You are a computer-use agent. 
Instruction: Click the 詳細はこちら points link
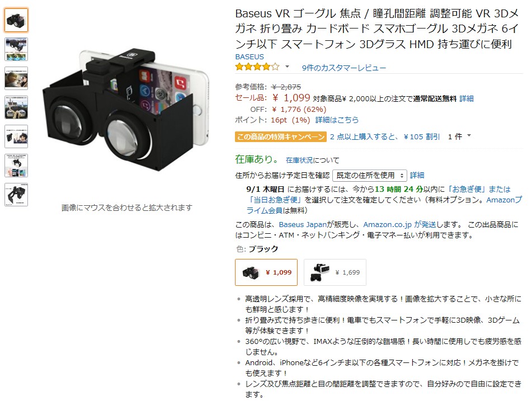pyautogui.click(x=337, y=120)
